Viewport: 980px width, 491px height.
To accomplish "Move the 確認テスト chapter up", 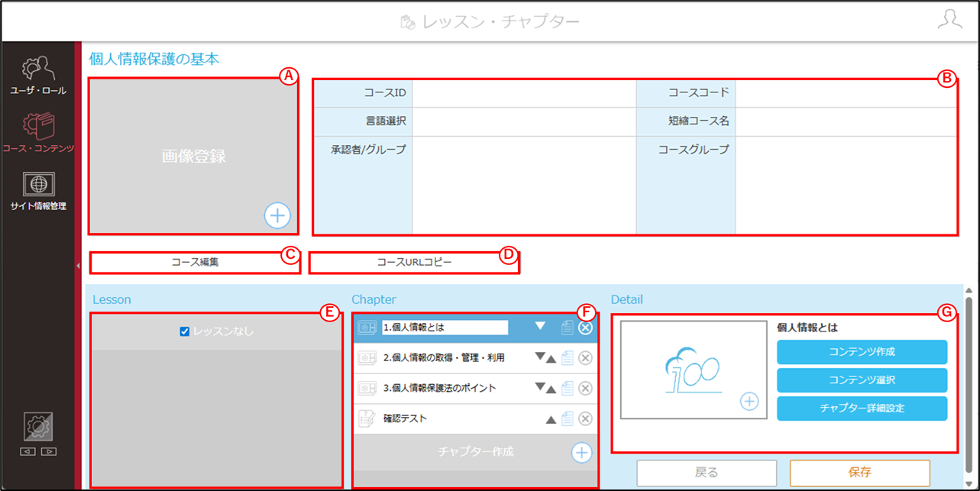I will pos(551,419).
